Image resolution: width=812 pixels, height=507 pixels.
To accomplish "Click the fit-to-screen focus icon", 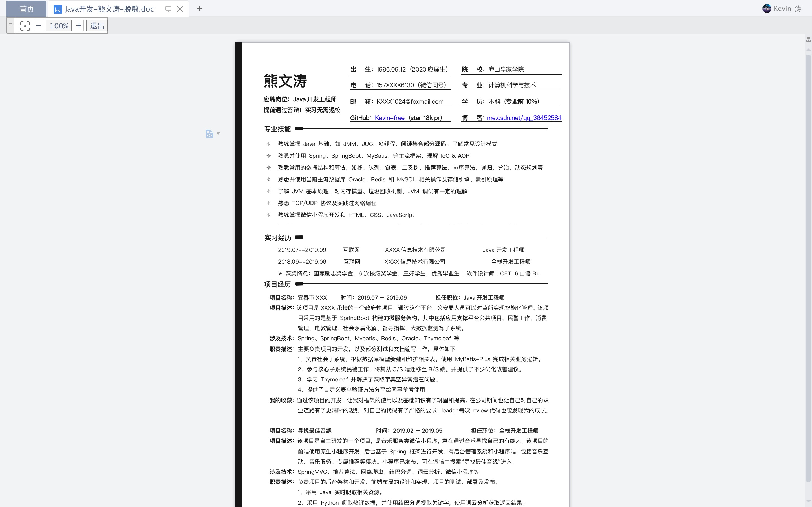I will 25,26.
